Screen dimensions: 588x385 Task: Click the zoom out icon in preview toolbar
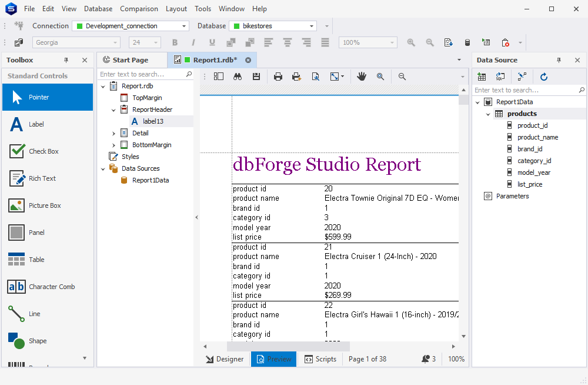point(402,77)
